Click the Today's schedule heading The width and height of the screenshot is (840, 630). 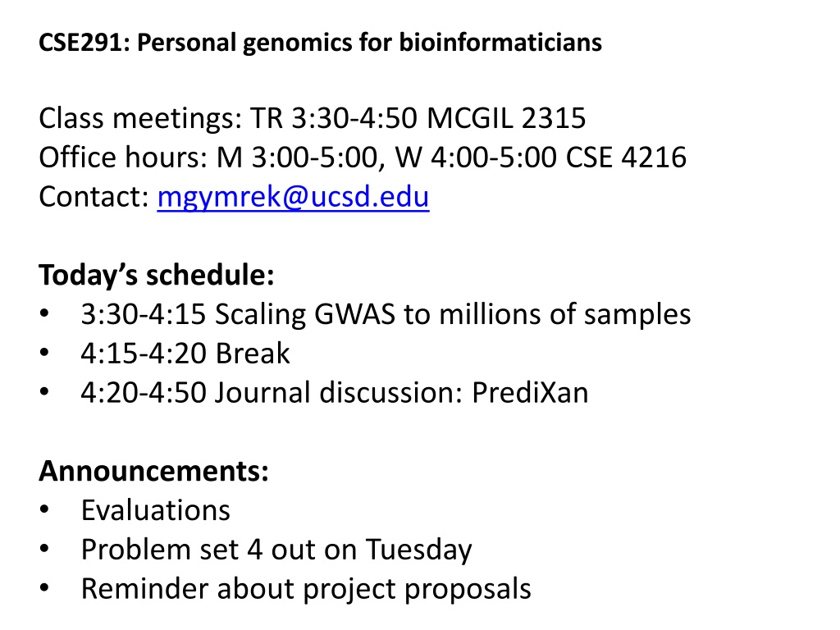(157, 276)
